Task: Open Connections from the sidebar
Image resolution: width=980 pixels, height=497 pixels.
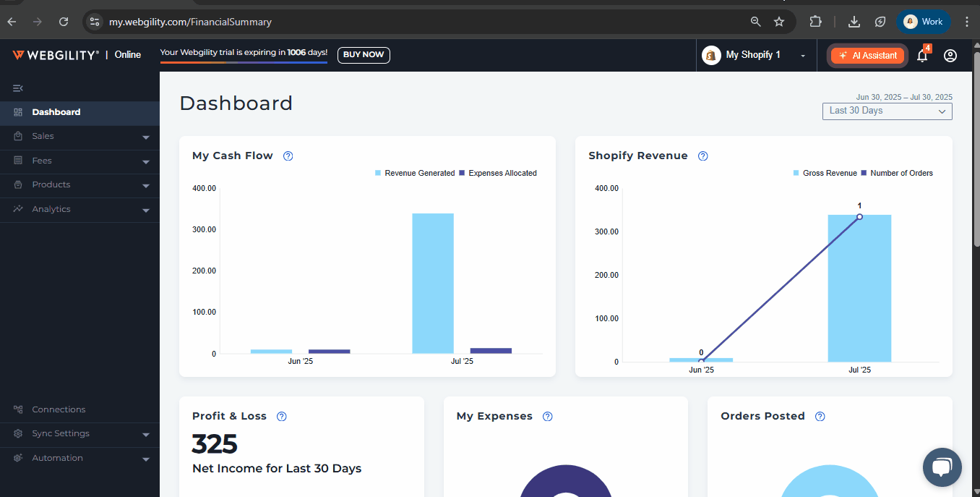Action: (x=59, y=409)
